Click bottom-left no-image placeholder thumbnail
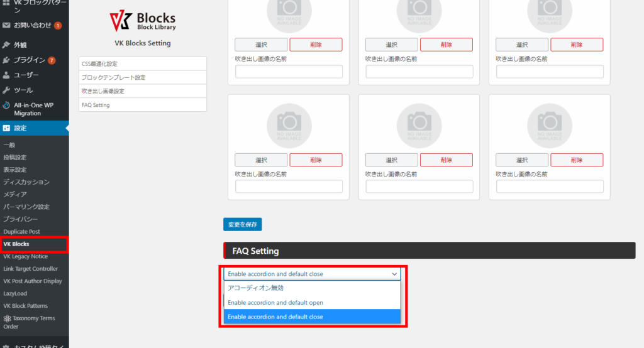 (x=289, y=126)
